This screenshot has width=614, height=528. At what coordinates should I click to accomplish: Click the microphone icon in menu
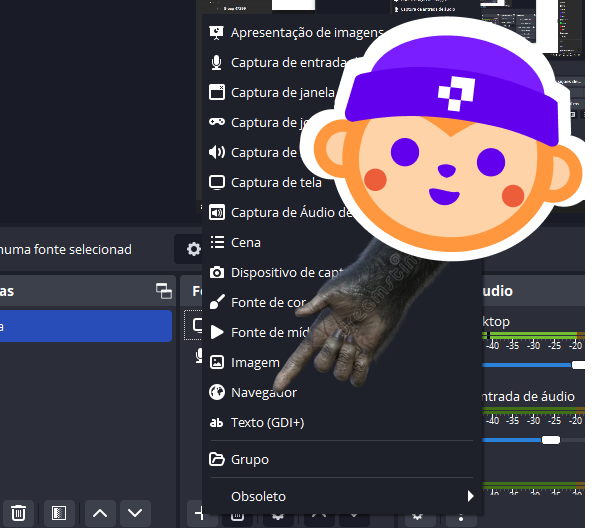(217, 63)
